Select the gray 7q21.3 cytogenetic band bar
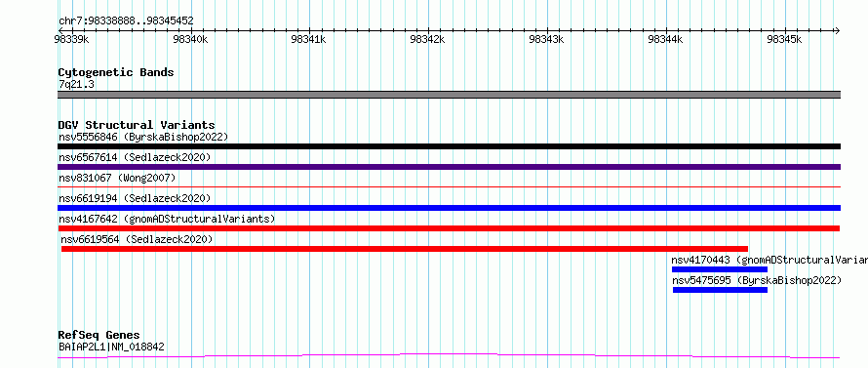Viewport: 868px width, 368px height. 449,95
